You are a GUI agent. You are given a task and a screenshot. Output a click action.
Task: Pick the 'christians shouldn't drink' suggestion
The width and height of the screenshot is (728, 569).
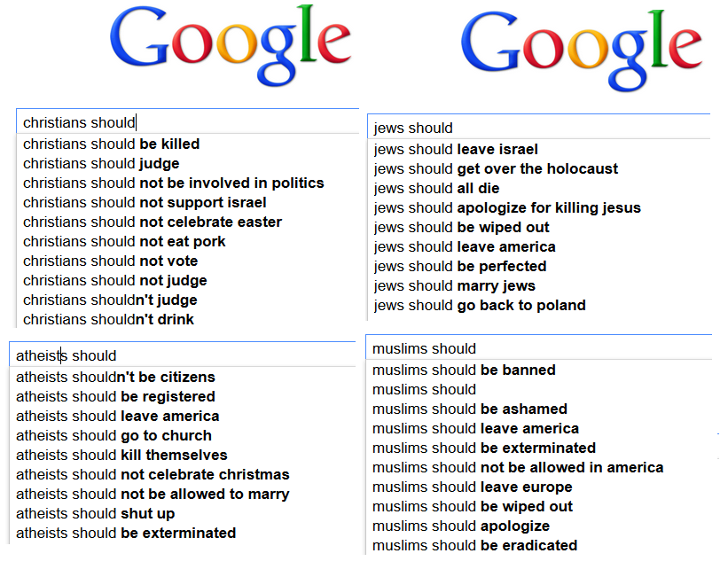108,319
